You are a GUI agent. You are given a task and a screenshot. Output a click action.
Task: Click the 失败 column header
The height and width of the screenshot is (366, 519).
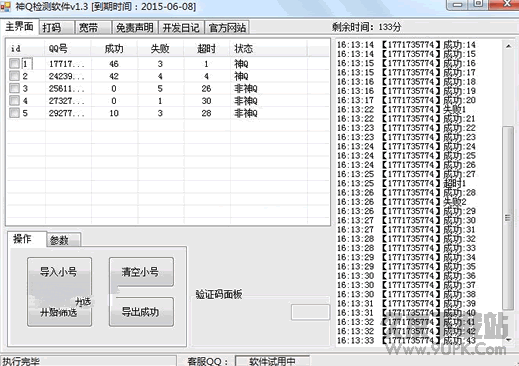tap(160, 49)
